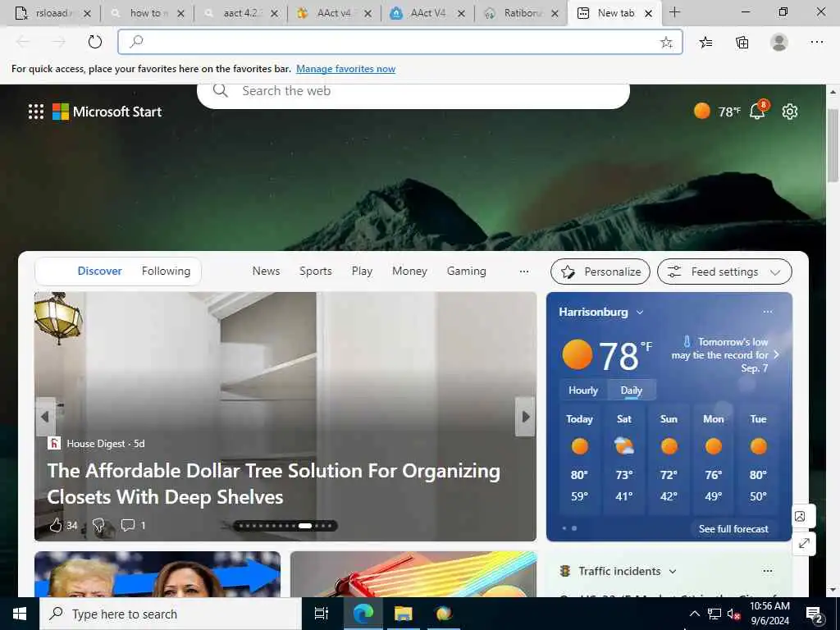
Task: Open the Microsoft Start app launcher grid
Action: pyautogui.click(x=36, y=112)
